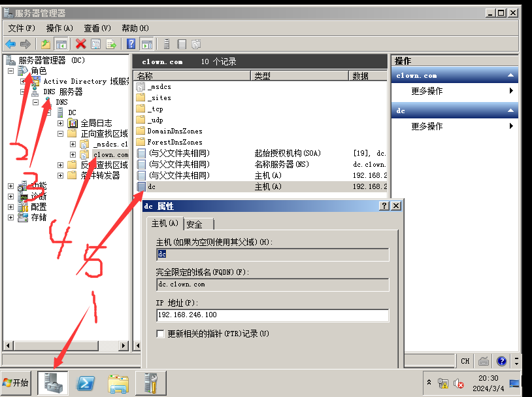Switch to the 安全 tab
The image size is (532, 397).
coord(194,224)
